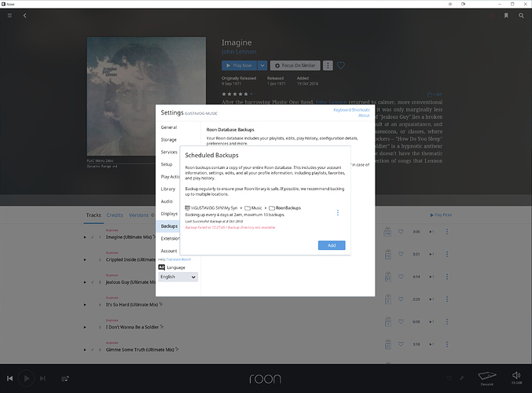Open Services settings section

(169, 152)
